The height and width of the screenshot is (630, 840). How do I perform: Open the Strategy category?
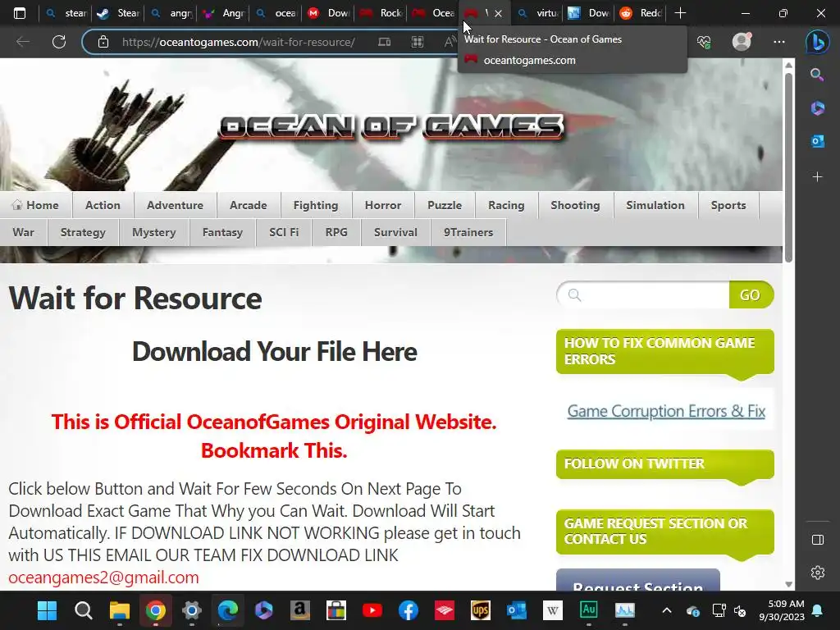coord(83,232)
